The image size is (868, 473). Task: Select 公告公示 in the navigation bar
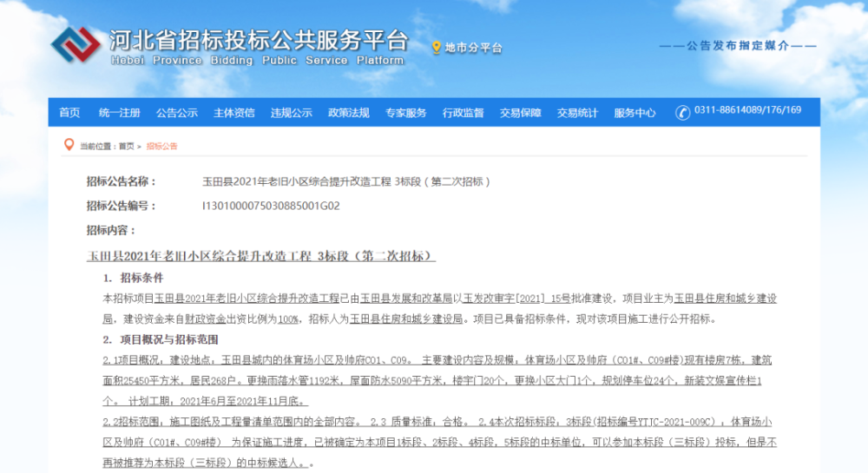coord(177,113)
